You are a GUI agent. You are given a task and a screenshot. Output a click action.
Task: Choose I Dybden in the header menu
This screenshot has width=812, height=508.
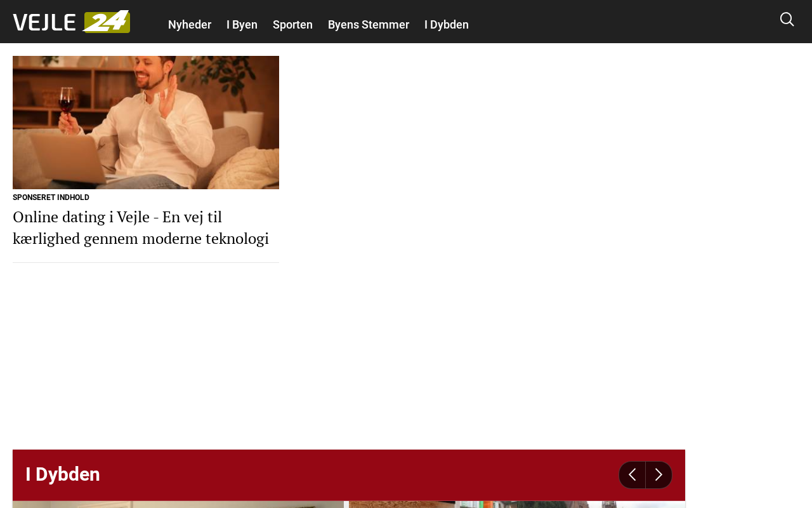[x=446, y=25]
